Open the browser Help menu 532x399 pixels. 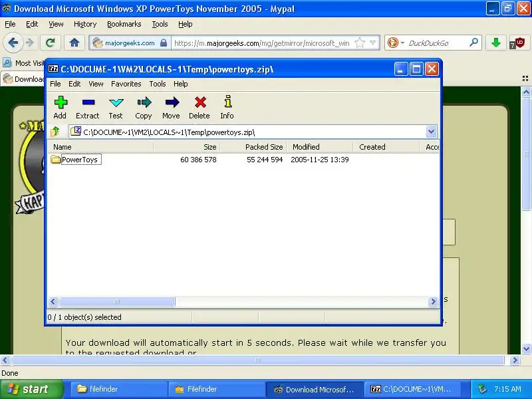tap(186, 24)
